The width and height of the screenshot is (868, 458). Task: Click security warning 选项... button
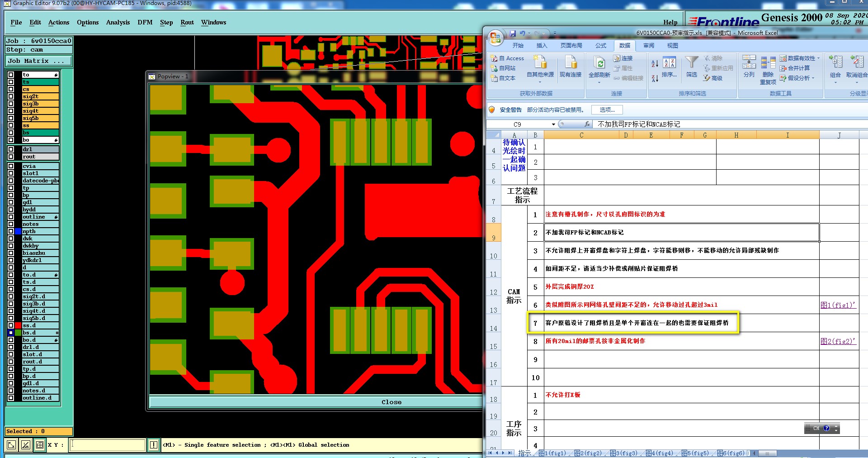coord(607,110)
